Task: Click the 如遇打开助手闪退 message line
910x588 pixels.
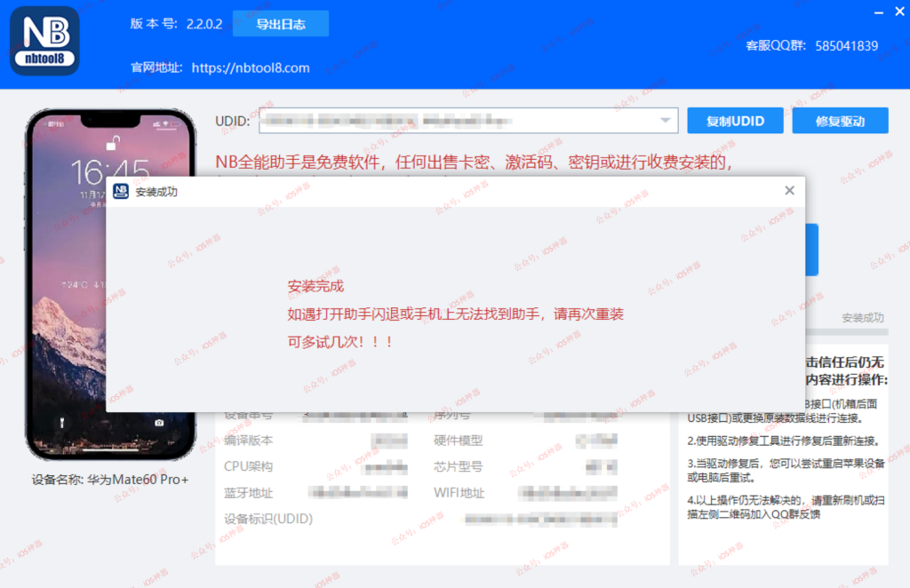Action: pos(456,314)
